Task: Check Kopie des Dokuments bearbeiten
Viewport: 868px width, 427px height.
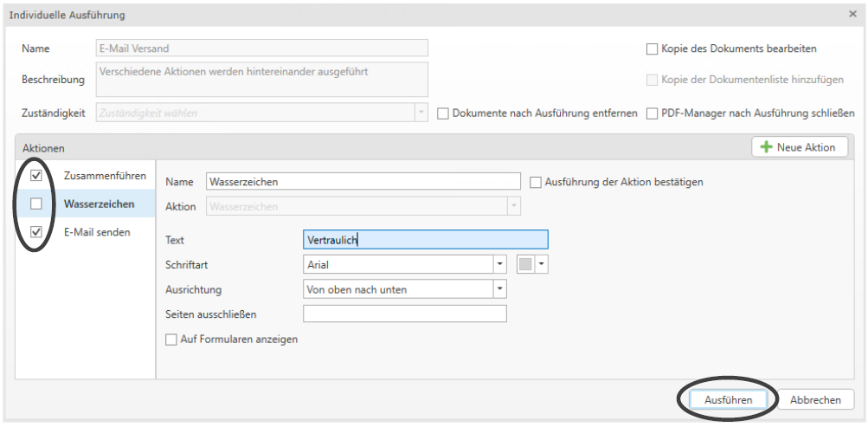Action: [653, 49]
